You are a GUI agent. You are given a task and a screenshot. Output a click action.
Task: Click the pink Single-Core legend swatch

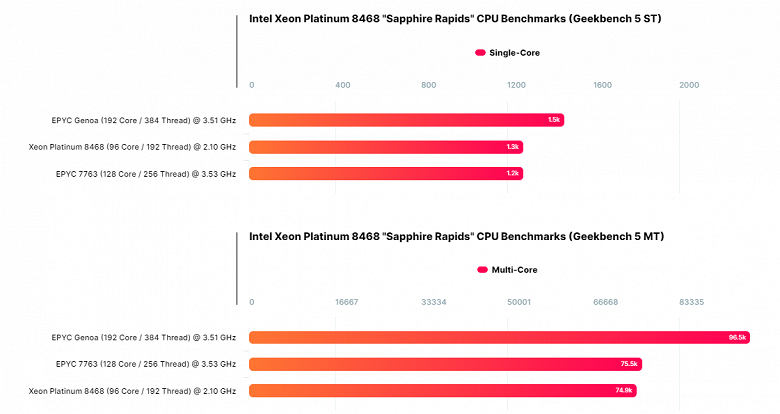[x=480, y=52]
